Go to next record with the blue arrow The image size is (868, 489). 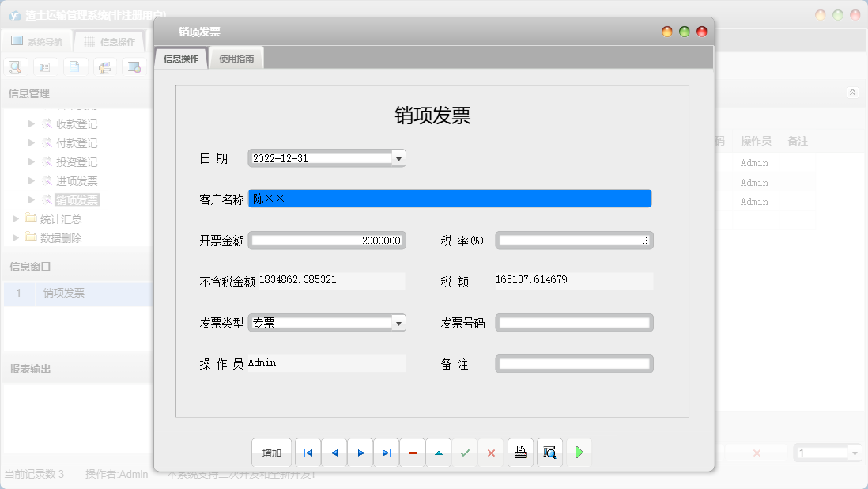360,453
